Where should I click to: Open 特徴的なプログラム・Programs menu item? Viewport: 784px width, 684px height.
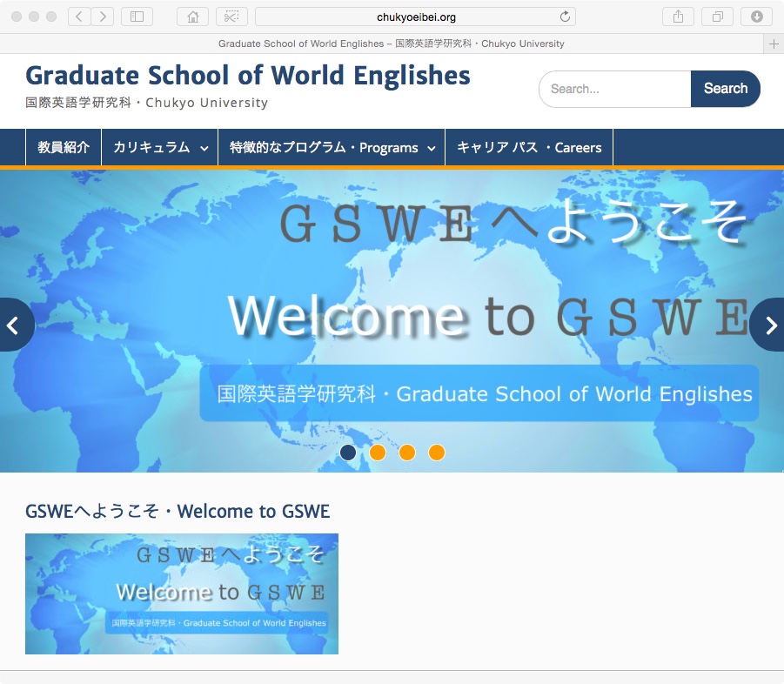[332, 147]
